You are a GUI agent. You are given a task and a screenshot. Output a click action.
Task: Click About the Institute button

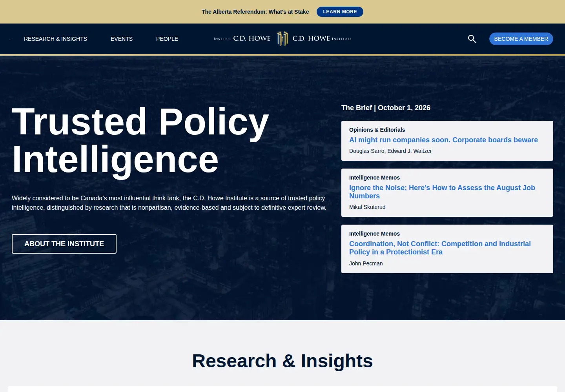(64, 244)
